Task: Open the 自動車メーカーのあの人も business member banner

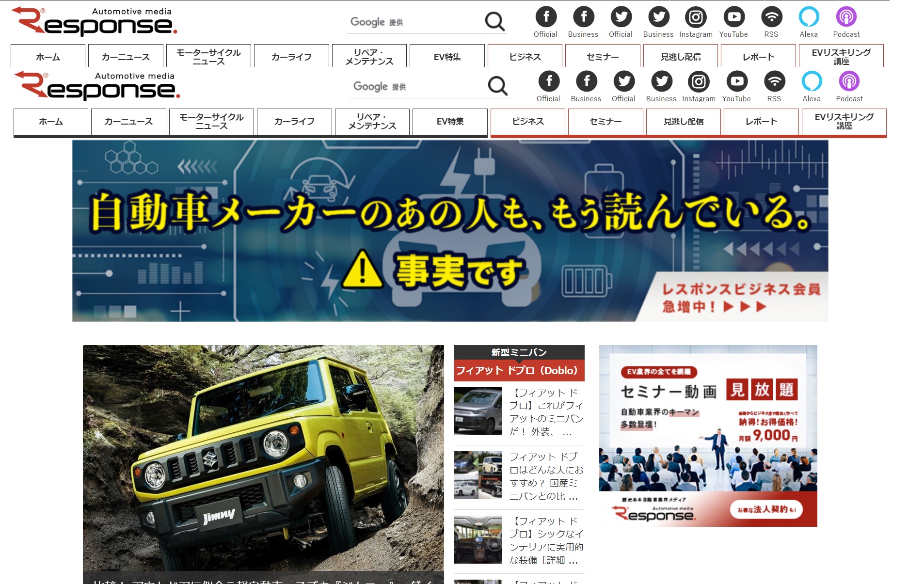Action: [x=450, y=231]
